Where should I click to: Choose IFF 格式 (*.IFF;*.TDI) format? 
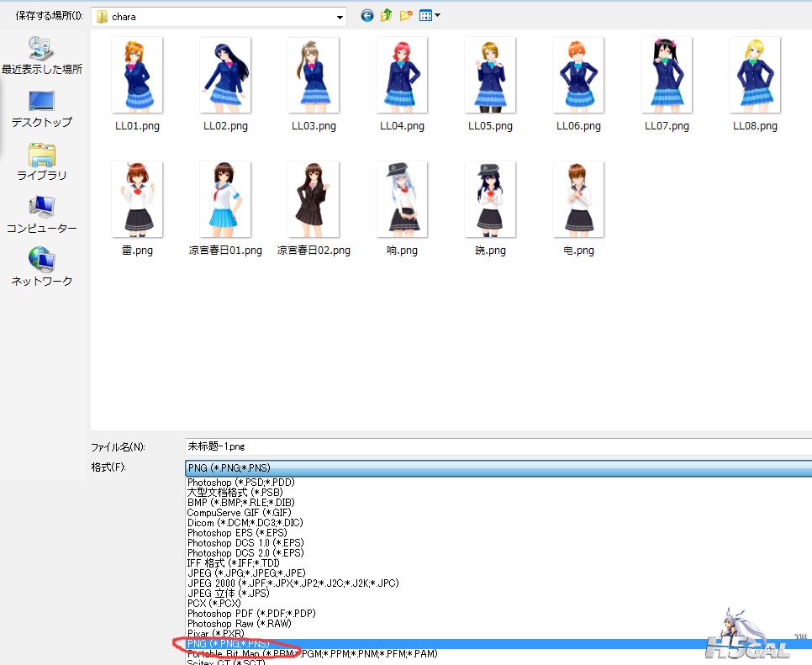[234, 563]
